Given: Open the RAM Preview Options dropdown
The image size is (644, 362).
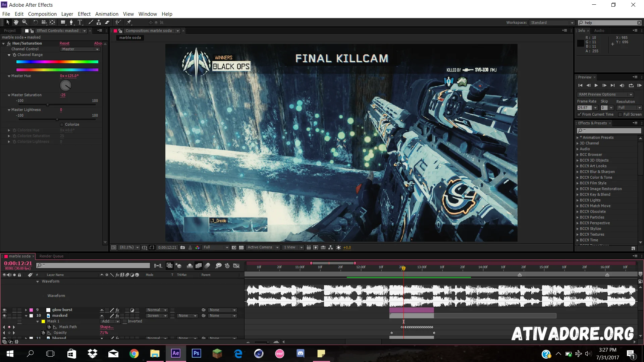Looking at the screenshot, I should [x=605, y=94].
